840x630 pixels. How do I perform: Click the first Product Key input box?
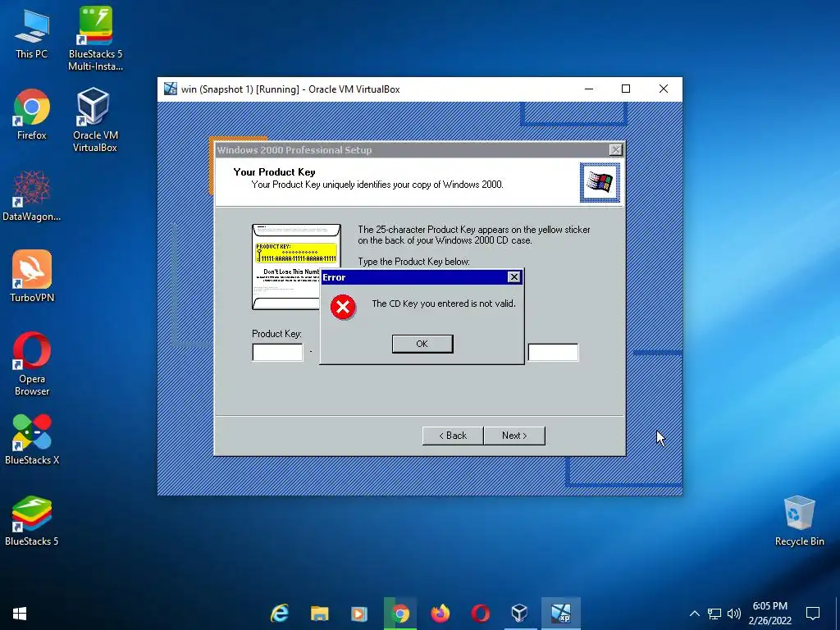coord(277,353)
